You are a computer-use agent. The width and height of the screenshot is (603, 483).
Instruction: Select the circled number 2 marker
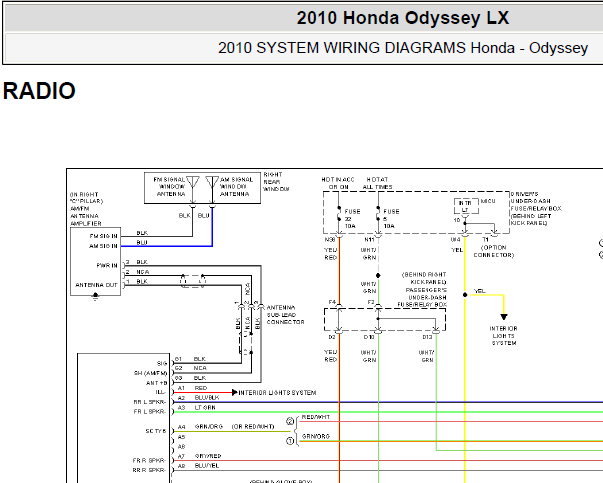(x=290, y=421)
